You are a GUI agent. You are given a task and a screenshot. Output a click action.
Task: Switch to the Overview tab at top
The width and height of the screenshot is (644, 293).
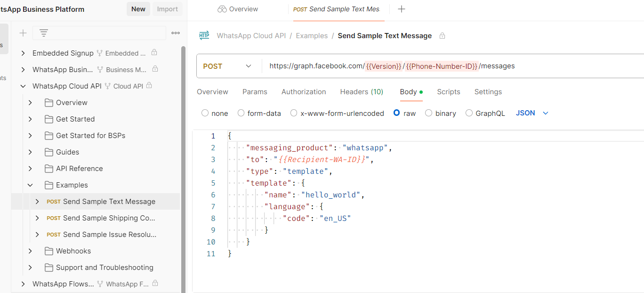[238, 9]
